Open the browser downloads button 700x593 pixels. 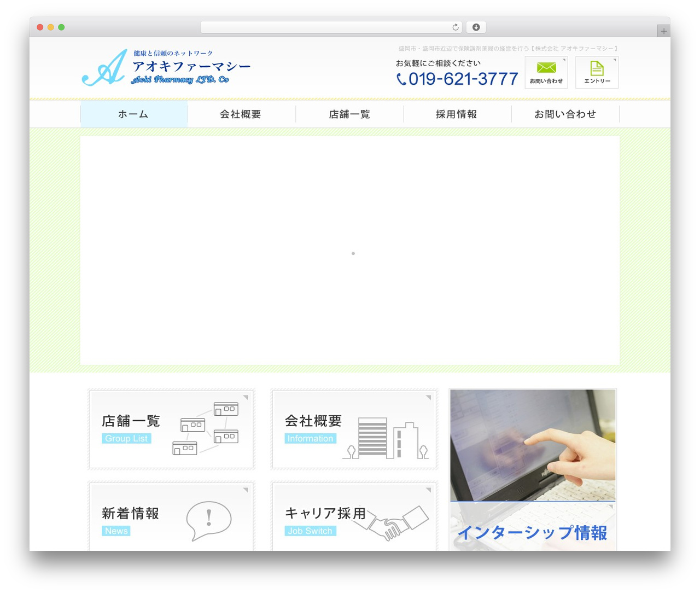[476, 27]
